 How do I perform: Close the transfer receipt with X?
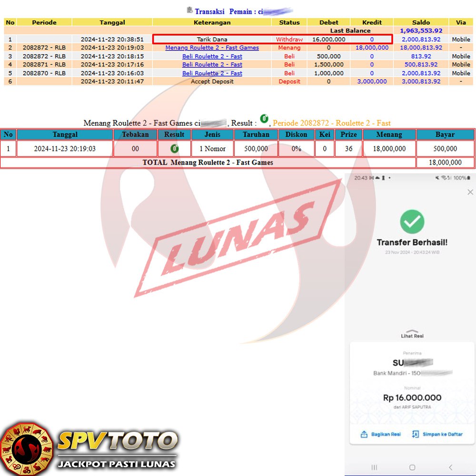[470, 192]
